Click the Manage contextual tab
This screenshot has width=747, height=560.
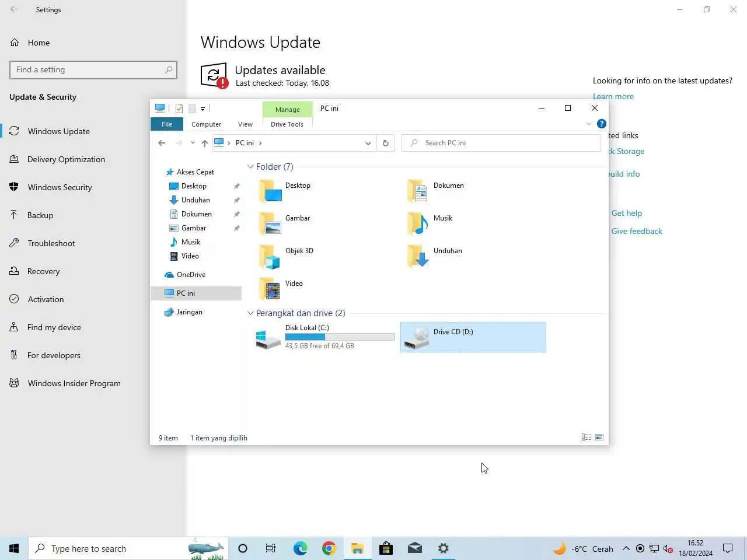coord(287,110)
